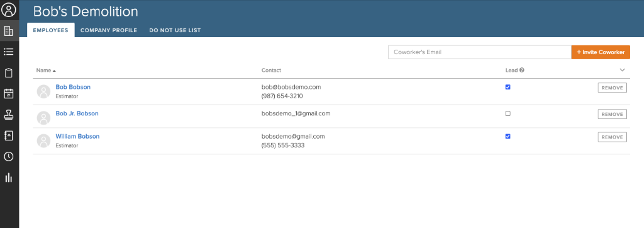Expand the chevron above the Remove column
644x228 pixels.
pyautogui.click(x=622, y=70)
